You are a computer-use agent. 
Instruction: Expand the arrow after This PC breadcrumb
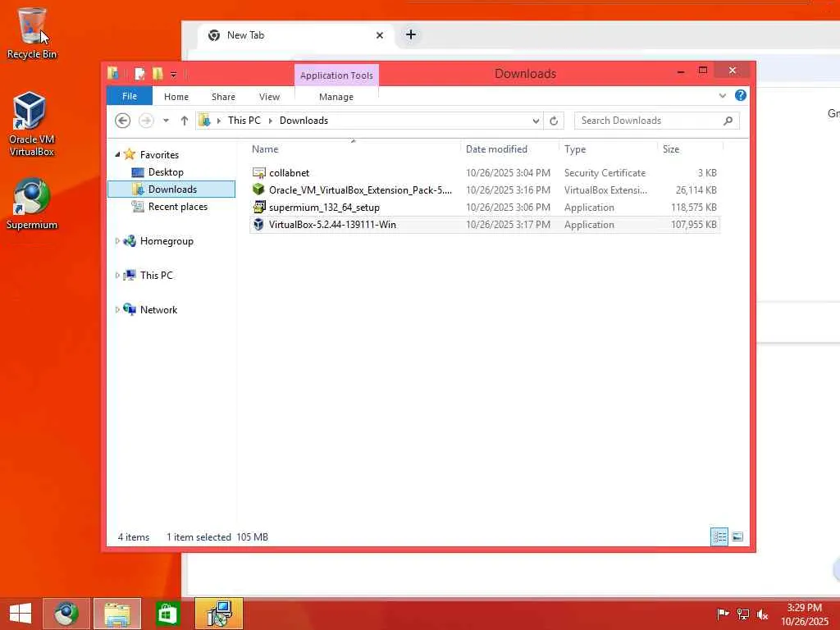(x=271, y=121)
